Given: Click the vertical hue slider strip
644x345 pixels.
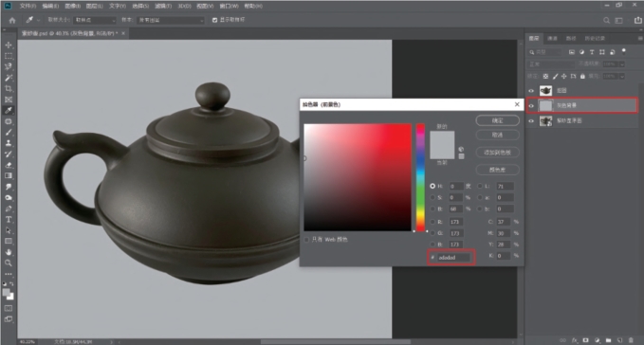Looking at the screenshot, I should click(420, 177).
